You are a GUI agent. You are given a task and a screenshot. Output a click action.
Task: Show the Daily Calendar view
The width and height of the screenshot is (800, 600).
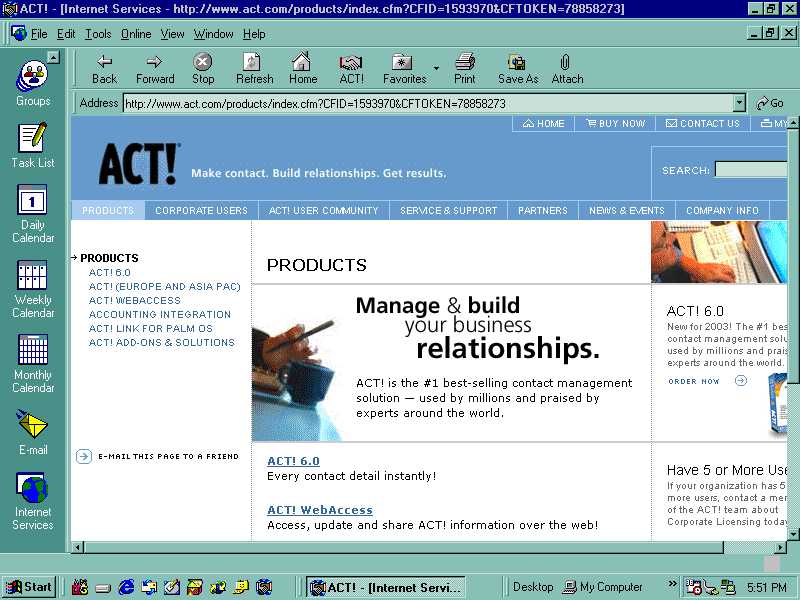click(33, 214)
